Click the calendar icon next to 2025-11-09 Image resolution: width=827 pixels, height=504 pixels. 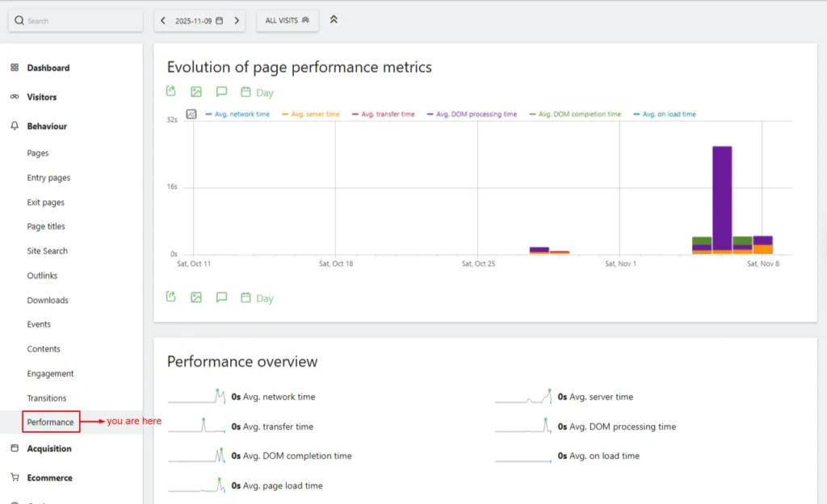pos(219,21)
